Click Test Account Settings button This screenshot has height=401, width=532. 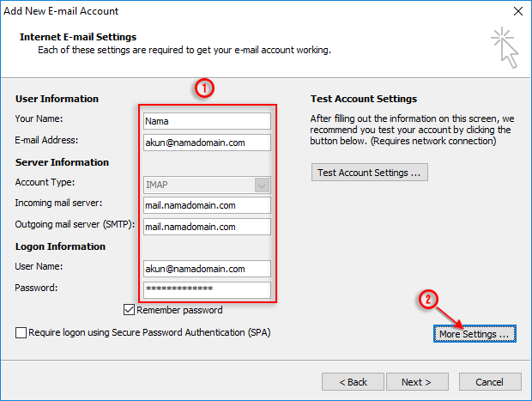[x=370, y=173]
